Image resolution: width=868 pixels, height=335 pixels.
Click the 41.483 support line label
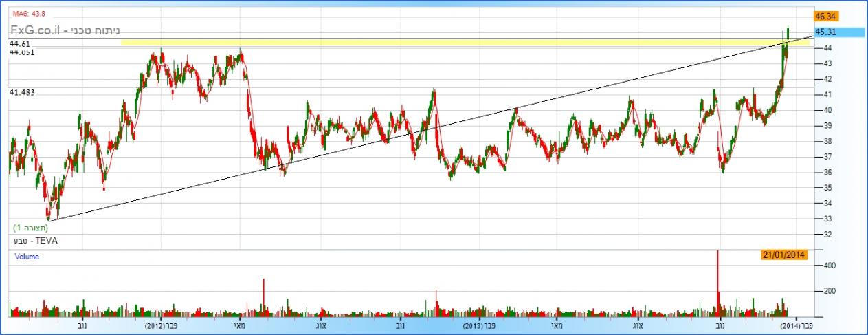point(21,91)
